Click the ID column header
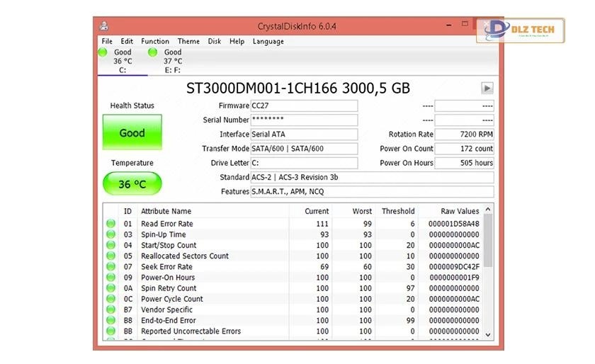Image resolution: width=595 pixels, height=364 pixels. (128, 211)
